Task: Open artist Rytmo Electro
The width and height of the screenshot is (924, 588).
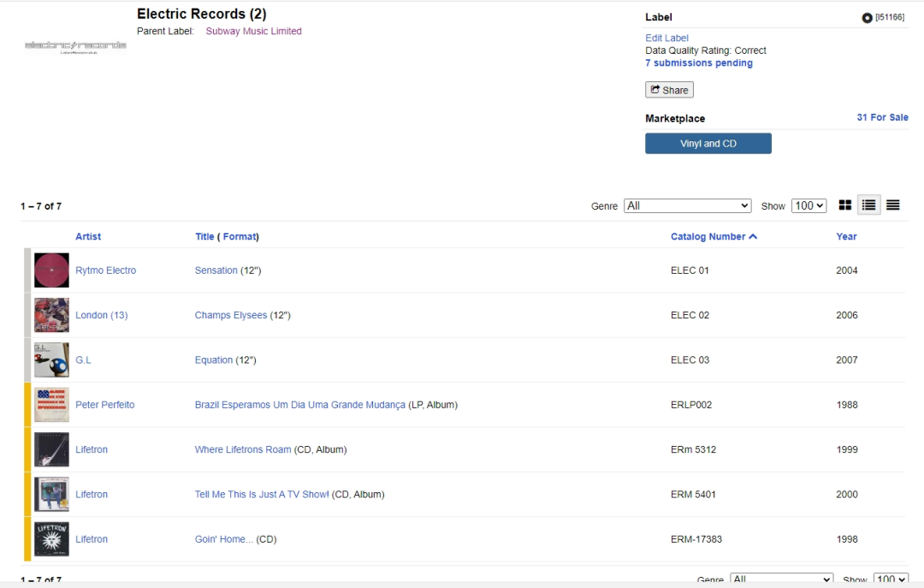Action: click(105, 270)
